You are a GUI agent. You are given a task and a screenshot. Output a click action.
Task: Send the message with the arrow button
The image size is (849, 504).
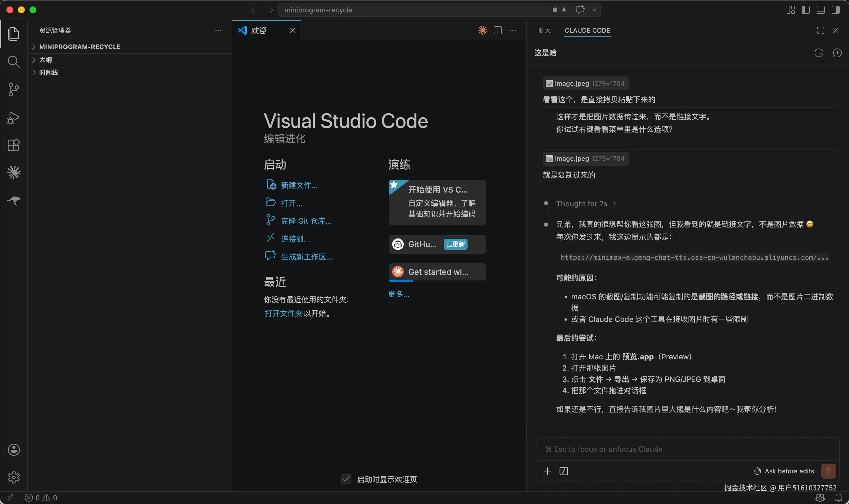coord(828,471)
